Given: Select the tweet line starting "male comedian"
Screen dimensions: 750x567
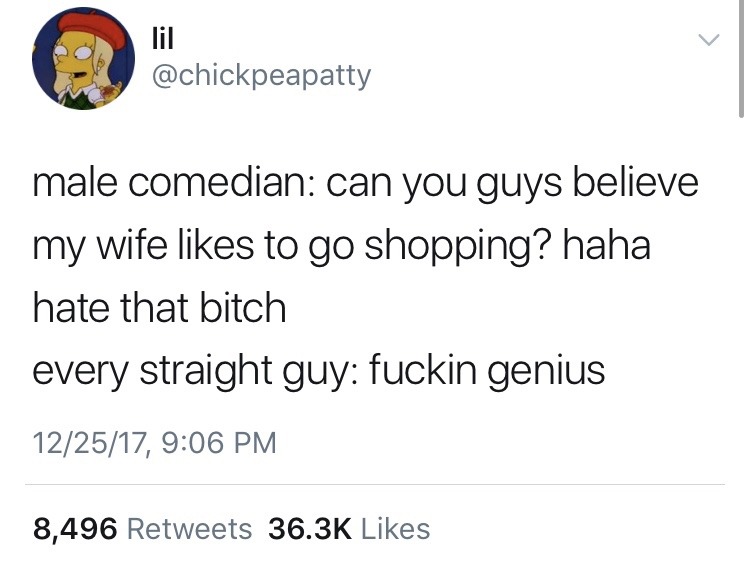Looking at the screenshot, I should point(365,184).
